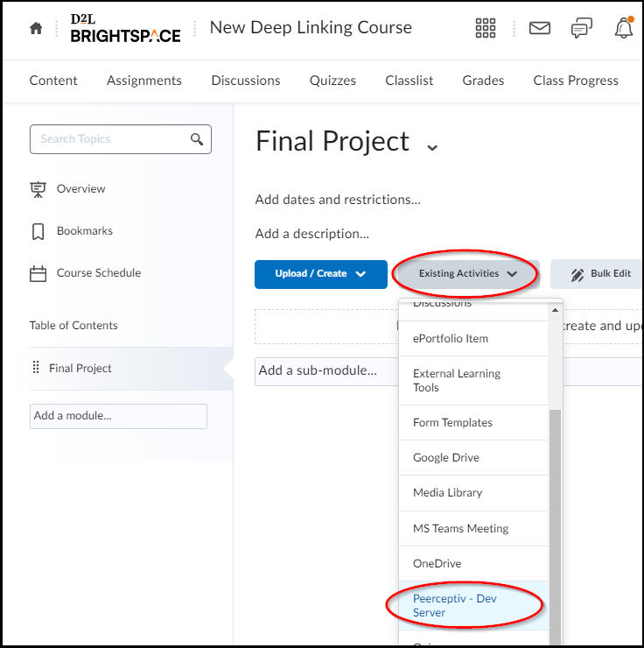Click the Course Schedule calendar icon

(x=38, y=273)
